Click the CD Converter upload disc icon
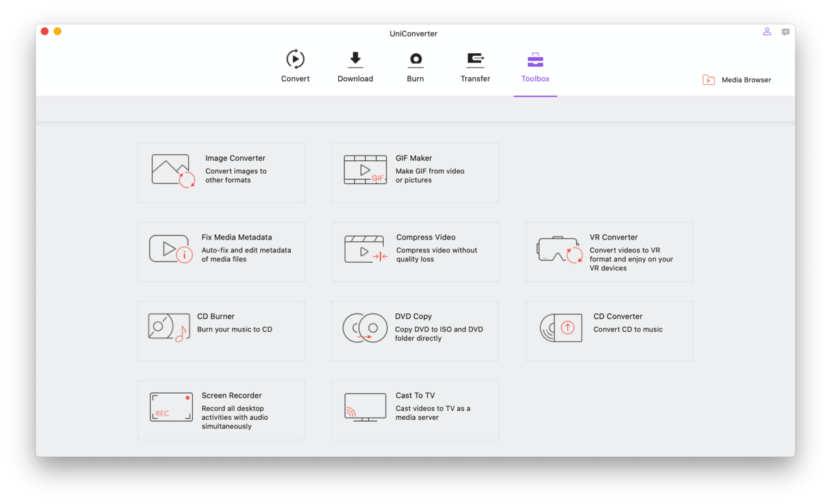Viewport: 831px width, 504px height. 561,328
